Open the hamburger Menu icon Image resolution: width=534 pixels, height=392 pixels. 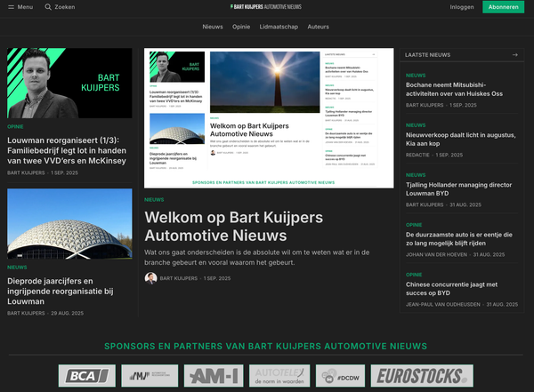[11, 7]
